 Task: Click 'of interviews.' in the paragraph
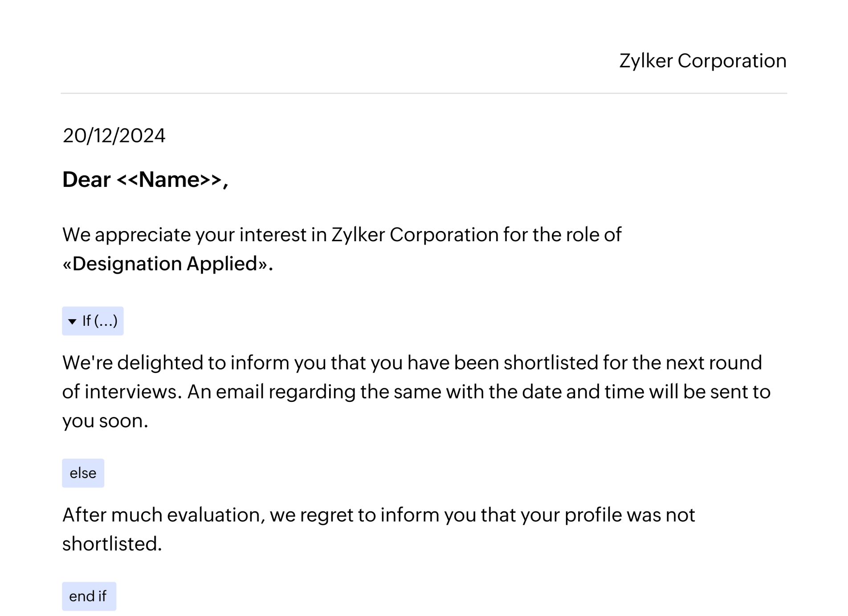coord(122,392)
